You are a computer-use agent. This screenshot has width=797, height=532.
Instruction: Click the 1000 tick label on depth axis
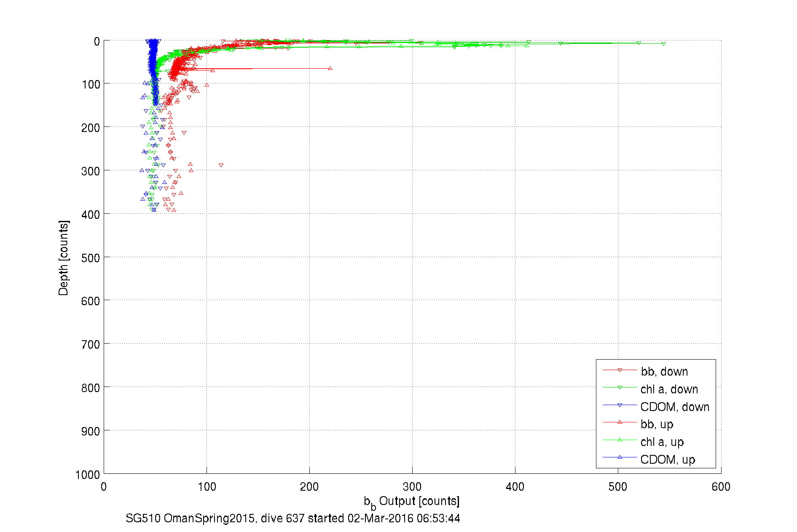click(x=87, y=475)
